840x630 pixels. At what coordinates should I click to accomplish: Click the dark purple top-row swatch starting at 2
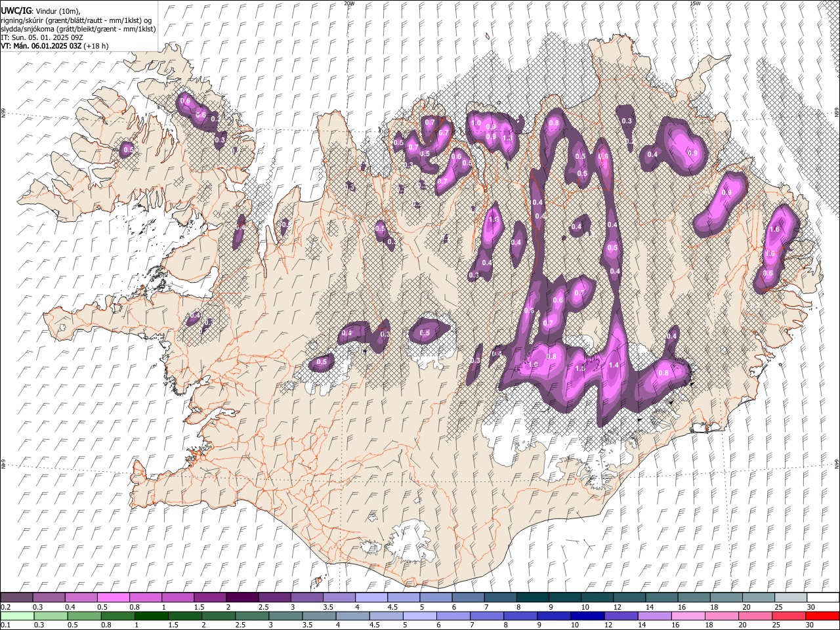[242, 597]
